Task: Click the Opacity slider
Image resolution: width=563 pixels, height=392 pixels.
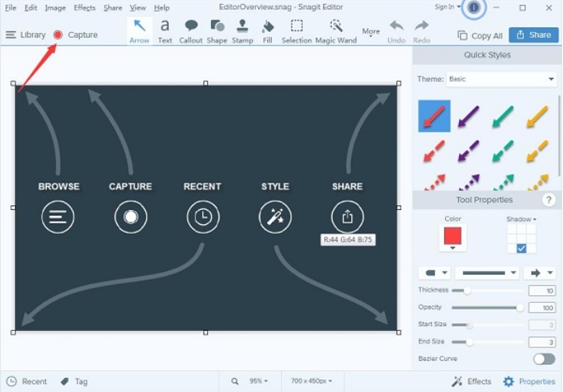Action: click(x=487, y=308)
